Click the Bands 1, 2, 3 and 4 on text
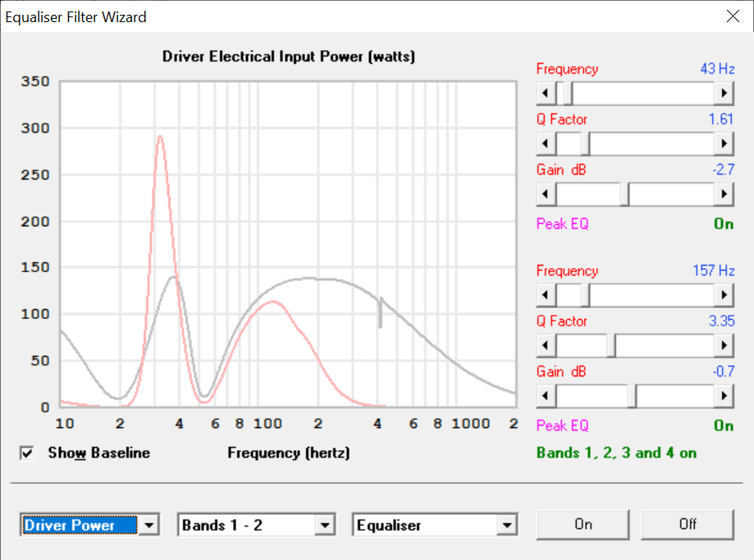This screenshot has width=754, height=560. 616,453
